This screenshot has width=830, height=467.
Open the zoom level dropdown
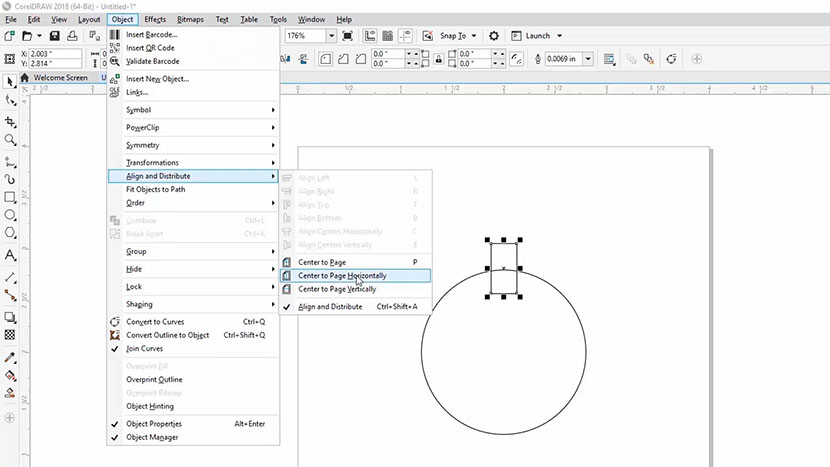pos(331,36)
